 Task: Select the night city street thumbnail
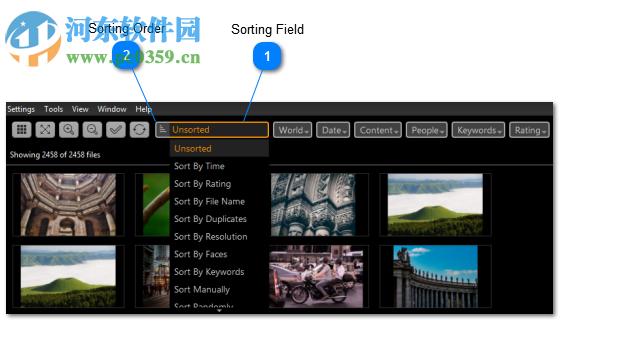tap(157, 276)
